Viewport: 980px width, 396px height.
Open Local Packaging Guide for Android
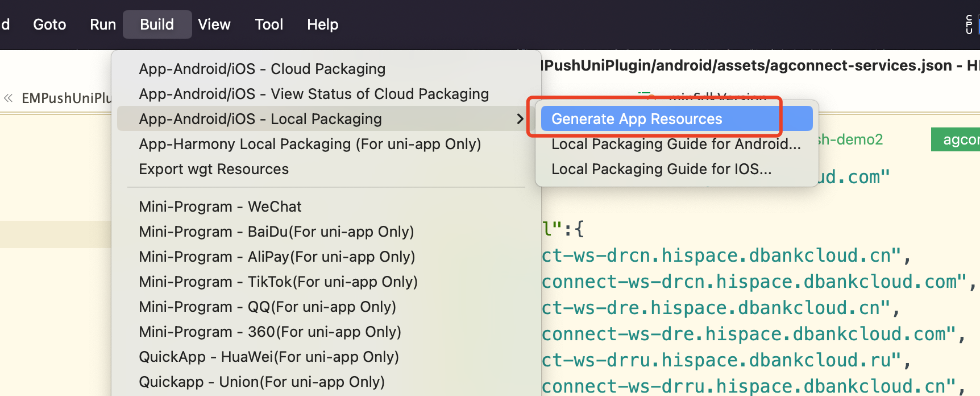tap(676, 144)
